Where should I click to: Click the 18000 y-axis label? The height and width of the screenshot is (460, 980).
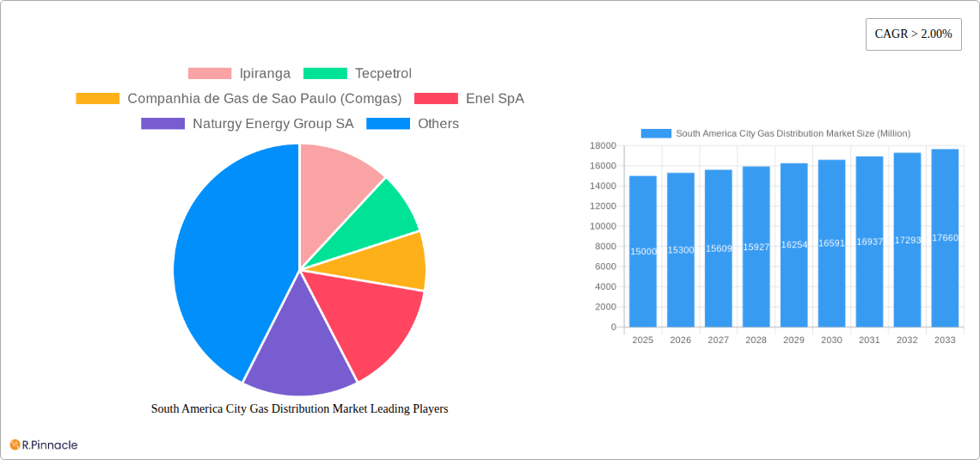(603, 145)
